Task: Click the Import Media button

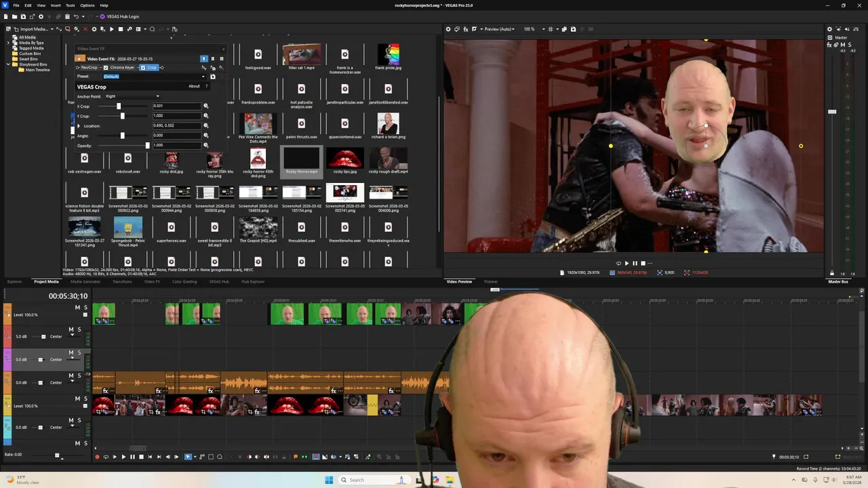Action: (x=34, y=29)
